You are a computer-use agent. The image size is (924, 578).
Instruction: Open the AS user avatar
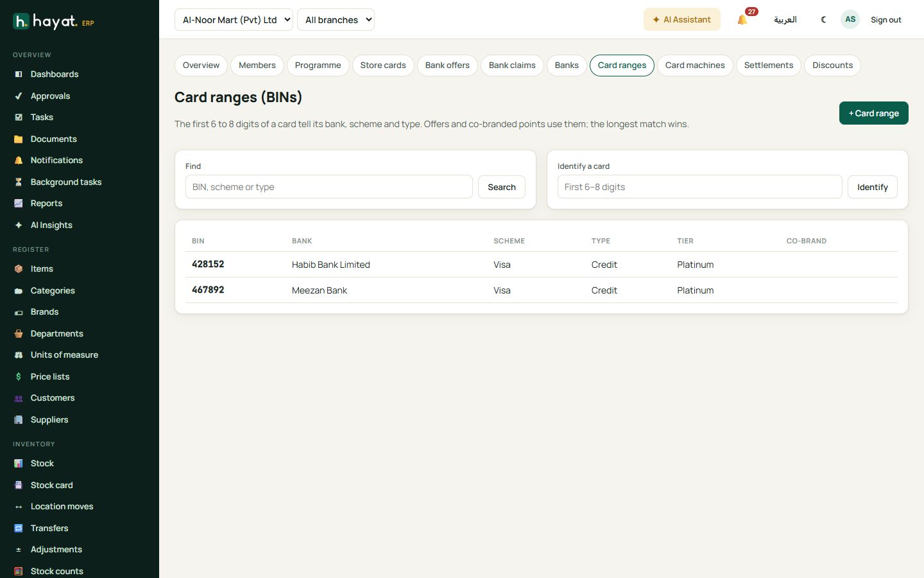[850, 20]
